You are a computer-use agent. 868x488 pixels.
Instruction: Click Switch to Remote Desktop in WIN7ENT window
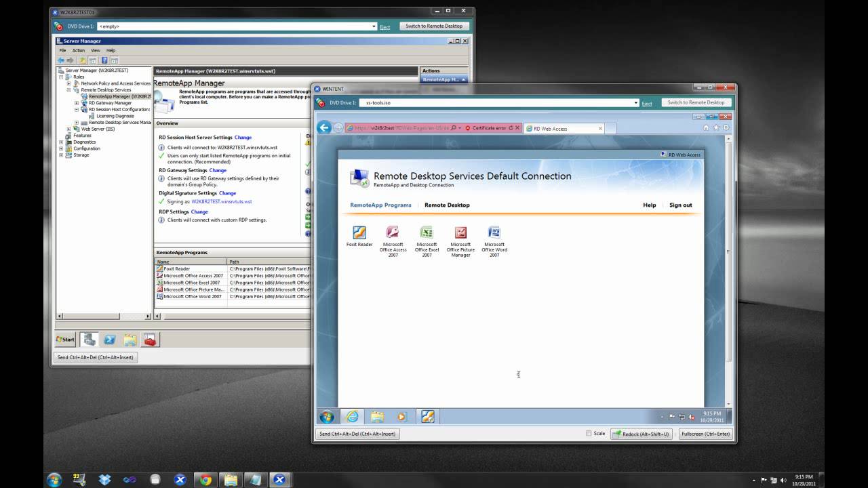coord(696,102)
